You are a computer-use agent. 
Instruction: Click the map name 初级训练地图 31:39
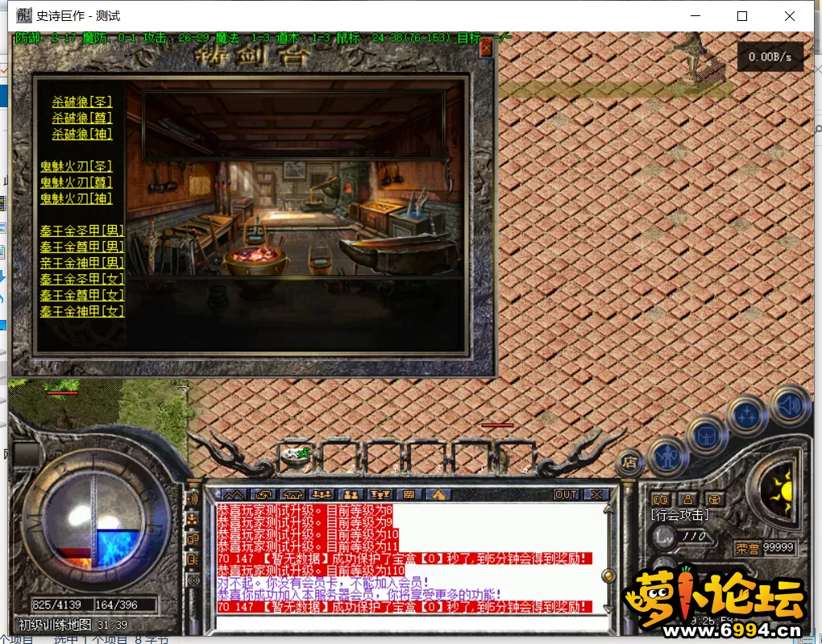(73, 625)
